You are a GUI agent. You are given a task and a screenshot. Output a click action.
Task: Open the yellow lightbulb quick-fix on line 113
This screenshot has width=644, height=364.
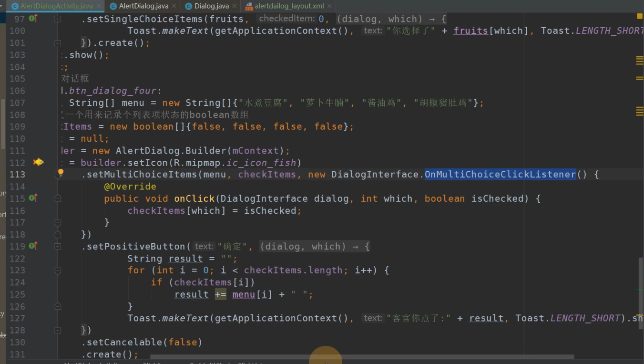(x=61, y=172)
